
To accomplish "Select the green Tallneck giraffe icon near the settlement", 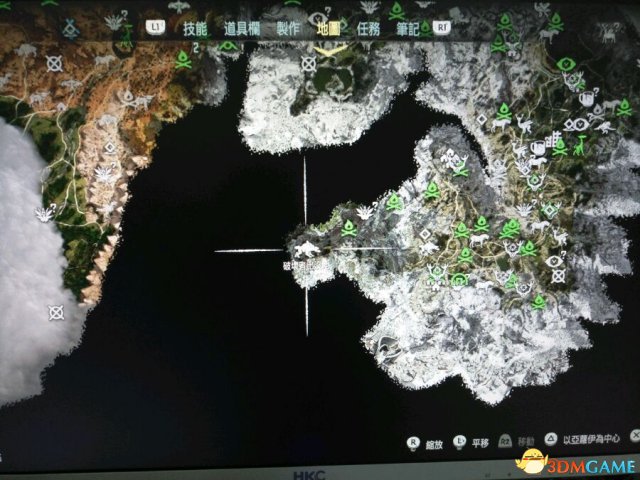I will pyautogui.click(x=580, y=145).
